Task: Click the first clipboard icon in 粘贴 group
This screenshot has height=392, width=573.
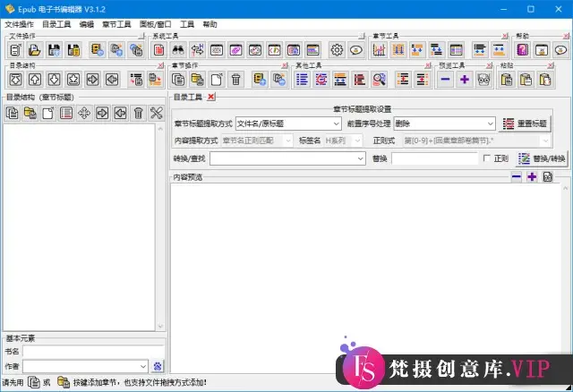Action: click(507, 80)
